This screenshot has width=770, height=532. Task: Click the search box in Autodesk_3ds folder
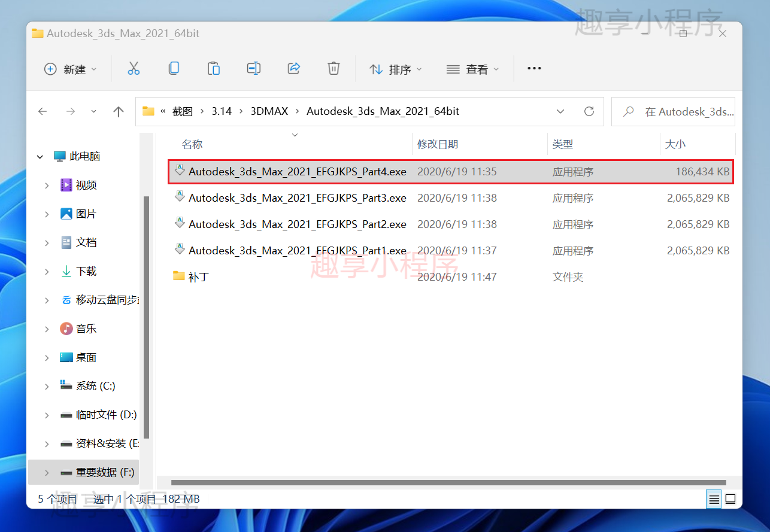click(x=673, y=111)
